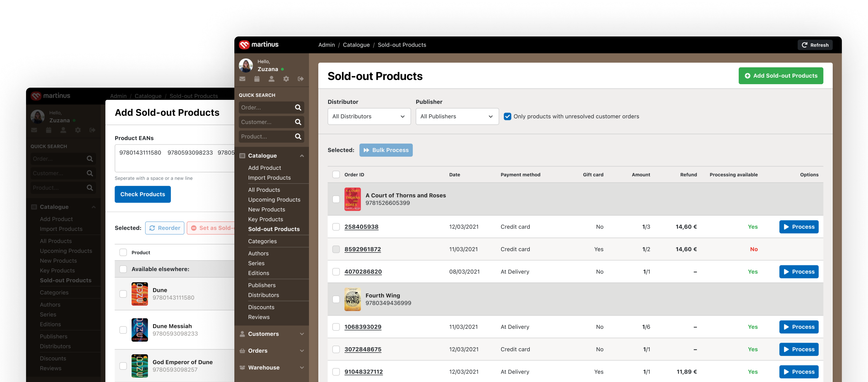Click Reorder button in back window

point(164,228)
